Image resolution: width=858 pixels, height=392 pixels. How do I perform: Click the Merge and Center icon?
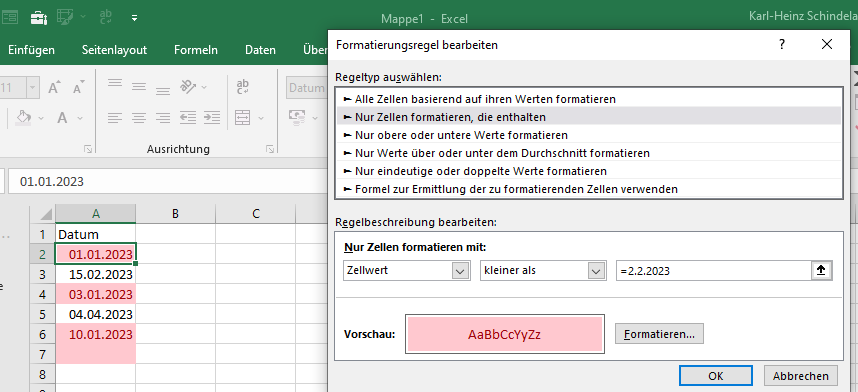tap(242, 117)
